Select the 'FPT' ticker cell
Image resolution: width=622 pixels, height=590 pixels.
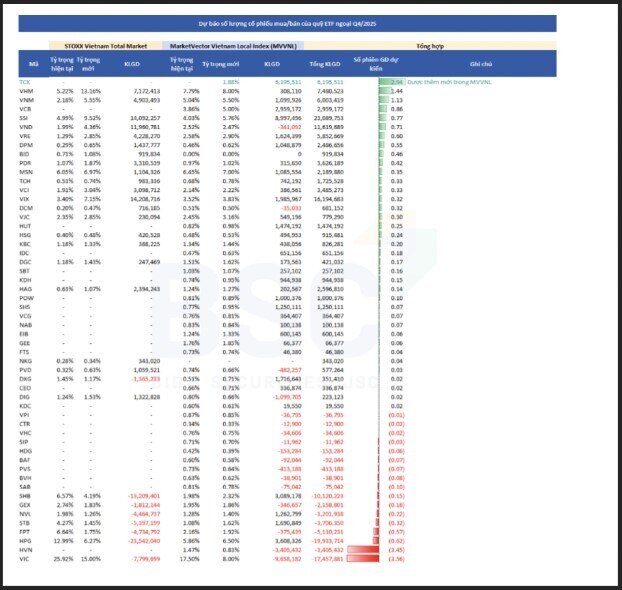pos(24,532)
